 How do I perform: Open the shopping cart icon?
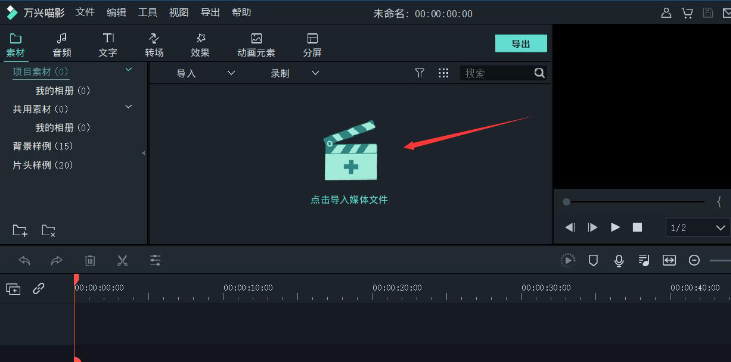pyautogui.click(x=687, y=13)
